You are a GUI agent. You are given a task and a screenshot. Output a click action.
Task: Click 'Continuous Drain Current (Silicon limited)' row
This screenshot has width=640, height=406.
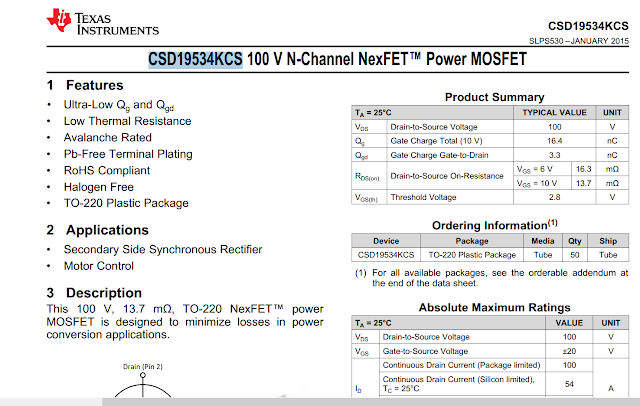click(x=458, y=384)
